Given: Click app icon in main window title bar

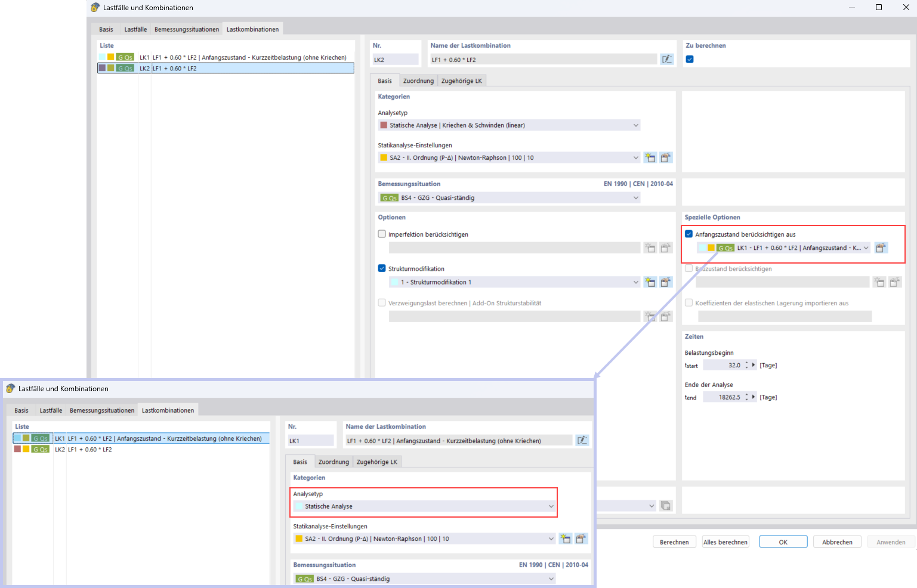Looking at the screenshot, I should pos(95,8).
